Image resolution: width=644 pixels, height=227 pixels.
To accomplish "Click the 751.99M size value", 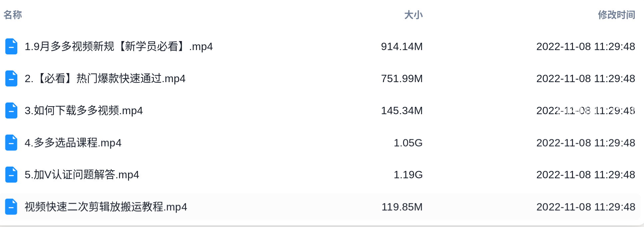I will pyautogui.click(x=402, y=78).
